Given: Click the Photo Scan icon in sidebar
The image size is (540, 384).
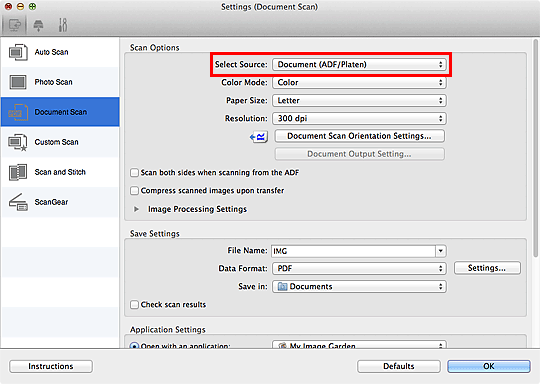Looking at the screenshot, I should point(18,82).
